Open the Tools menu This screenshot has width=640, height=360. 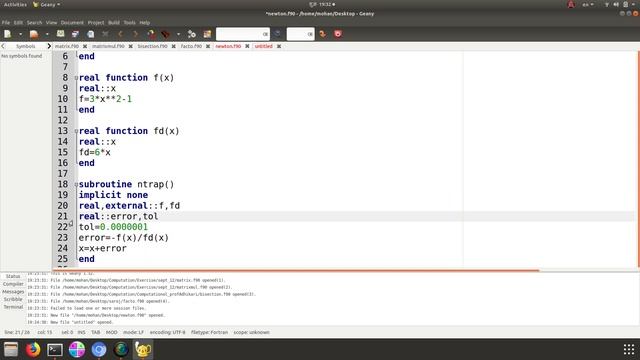point(129,23)
